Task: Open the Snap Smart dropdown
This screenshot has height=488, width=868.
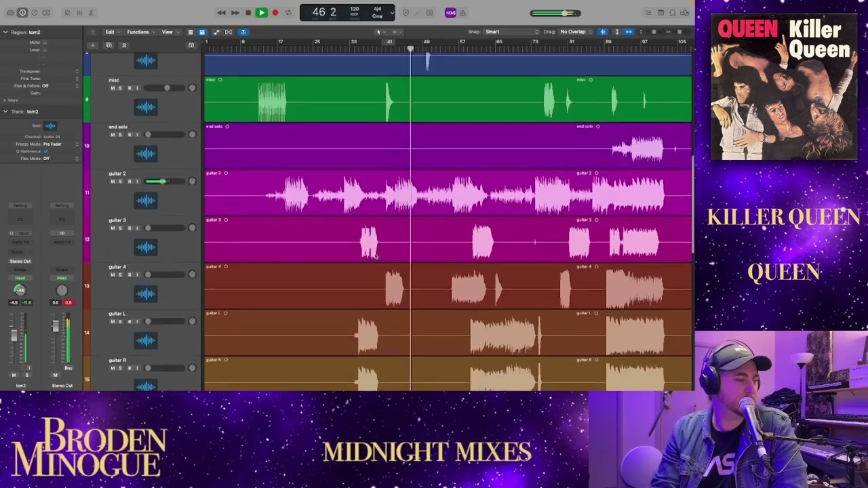Action: 511,32
